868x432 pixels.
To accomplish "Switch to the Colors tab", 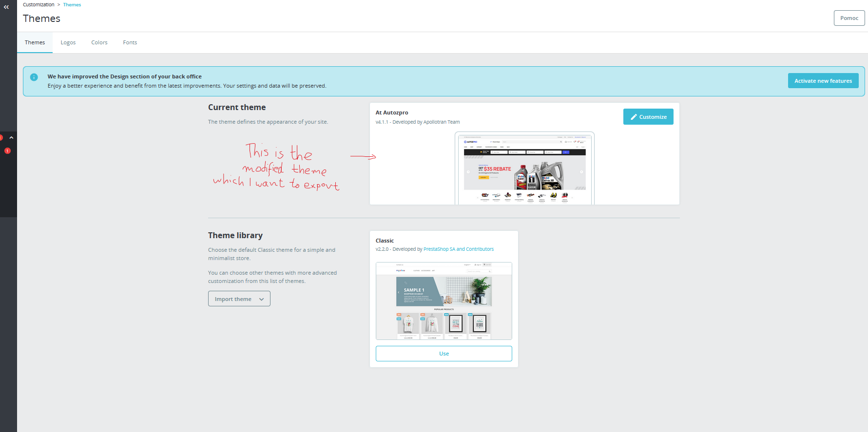I will pos(99,42).
